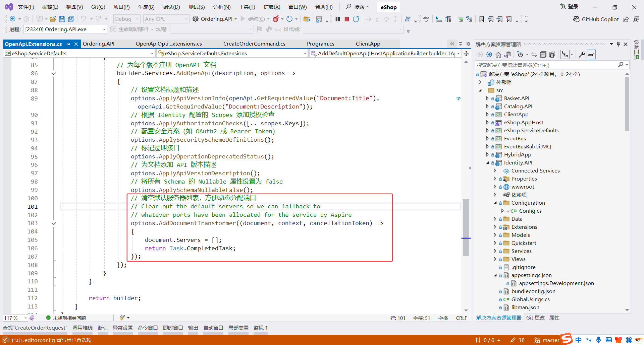This screenshot has width=644, height=345.
Task: Toggle preview selected items in Solution Explorer
Action: tap(591, 55)
